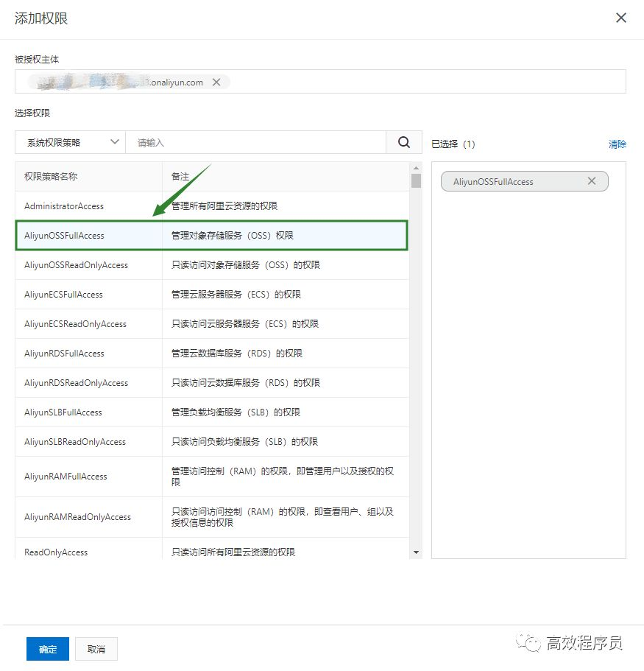Click the 管理所有阿里云资源的权限 description
The height and width of the screenshot is (671, 644).
[x=224, y=205]
